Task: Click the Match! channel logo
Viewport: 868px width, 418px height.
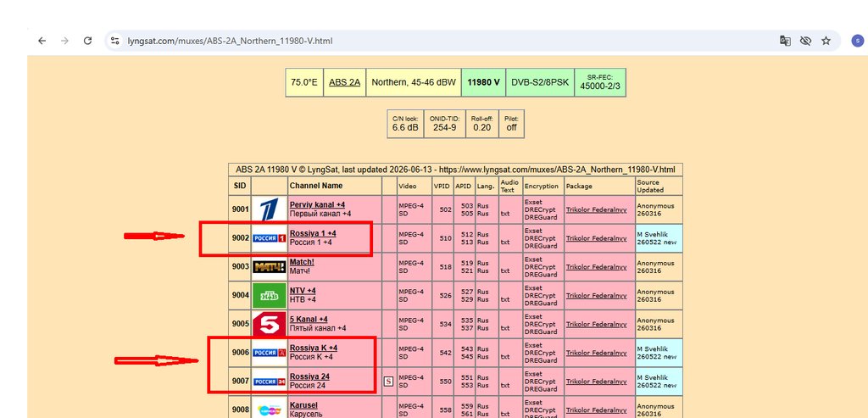Action: click(x=270, y=267)
